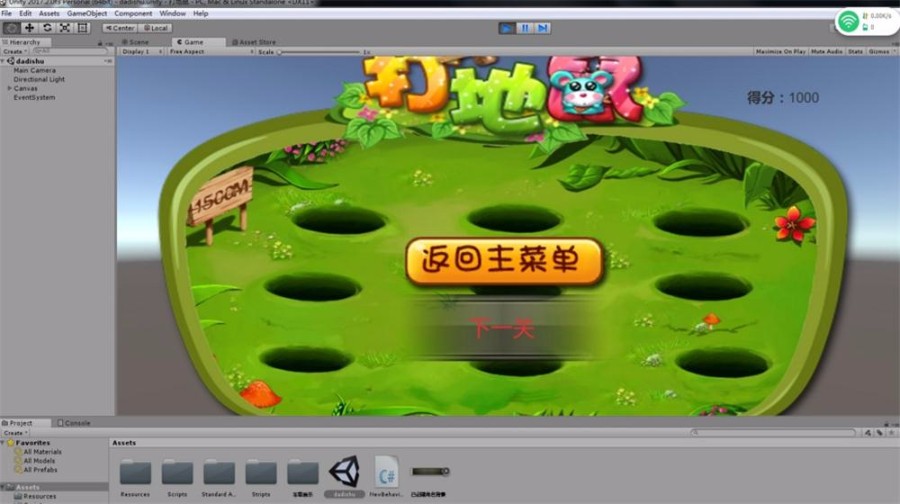900x504 pixels.
Task: Select Main Camera in Hierarchy
Action: 34,70
